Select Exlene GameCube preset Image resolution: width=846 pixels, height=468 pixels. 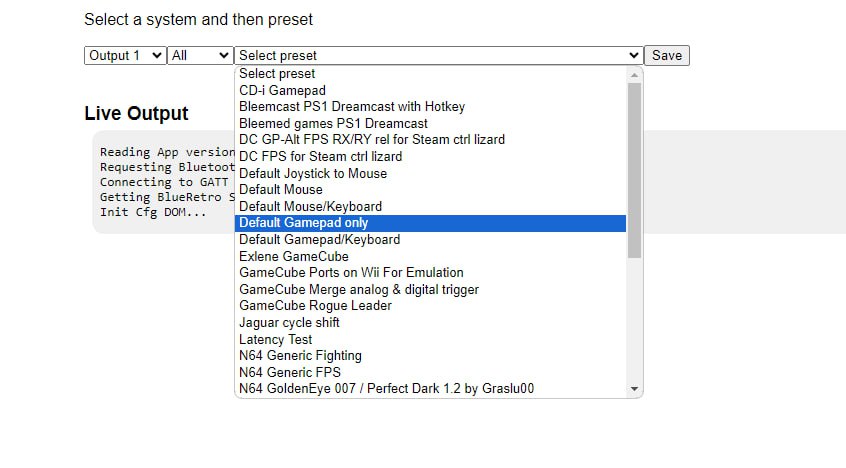click(431, 256)
